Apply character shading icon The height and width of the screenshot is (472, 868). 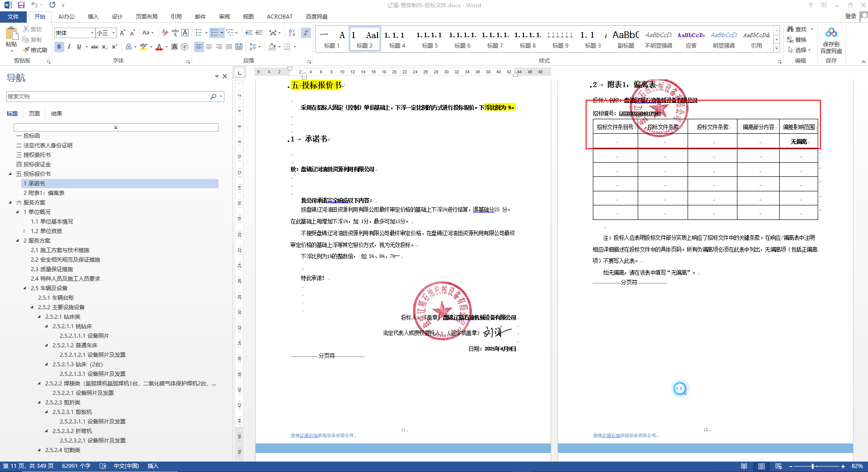pyautogui.click(x=175, y=47)
